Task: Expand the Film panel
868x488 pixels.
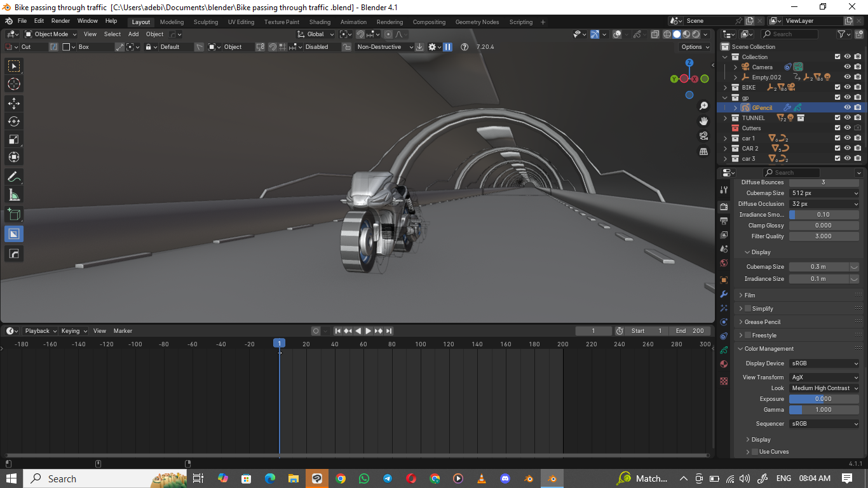Action: [x=750, y=295]
